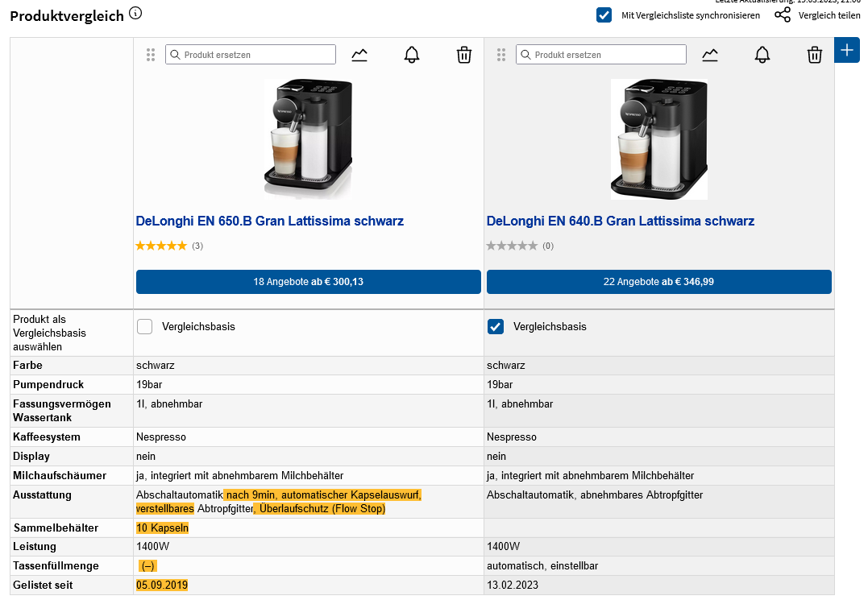Image resolution: width=868 pixels, height=600 pixels.
Task: Click Vergleich teilen text link
Action: click(x=829, y=15)
